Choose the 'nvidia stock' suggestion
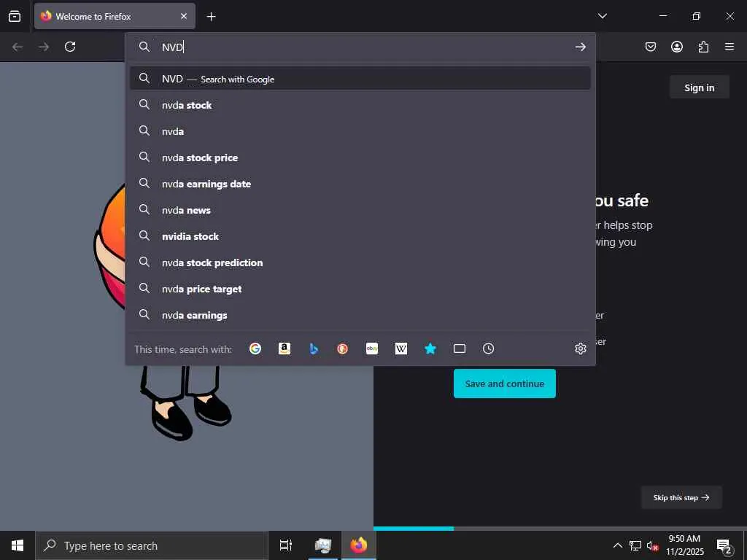The height and width of the screenshot is (560, 747). (360, 236)
